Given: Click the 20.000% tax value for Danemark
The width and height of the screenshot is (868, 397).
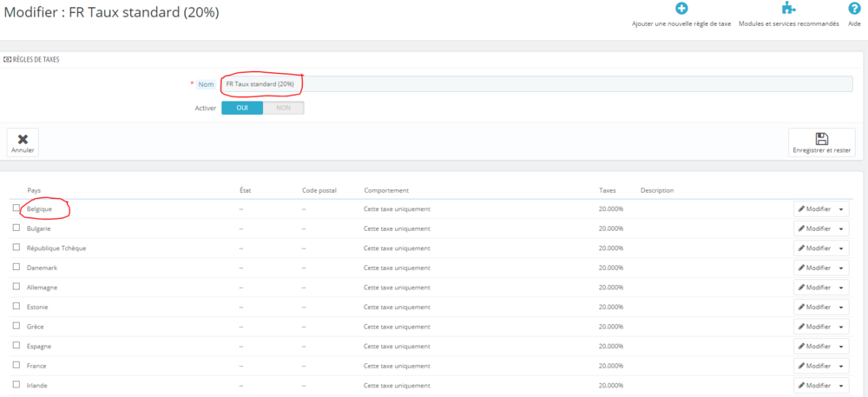Looking at the screenshot, I should click(x=611, y=268).
